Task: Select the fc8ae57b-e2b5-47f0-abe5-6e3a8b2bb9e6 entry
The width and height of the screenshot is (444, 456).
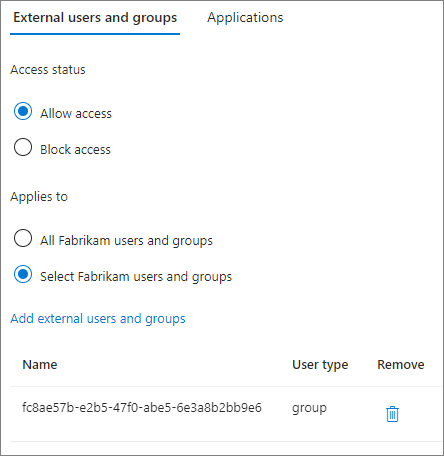Action: pyautogui.click(x=142, y=408)
